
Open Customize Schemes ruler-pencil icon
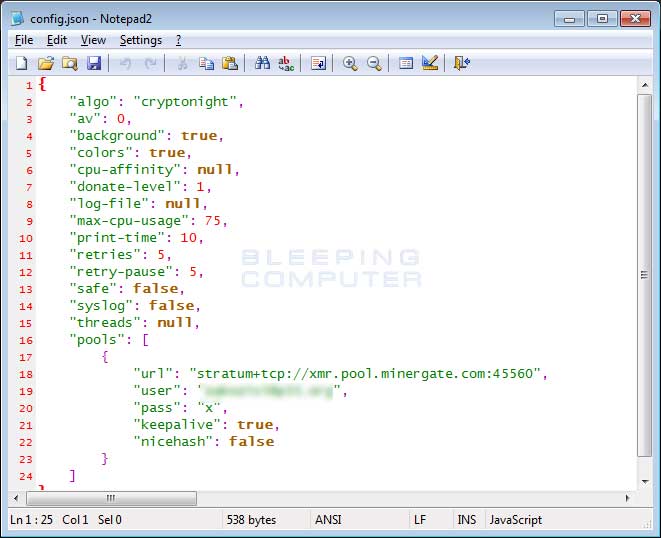click(430, 63)
